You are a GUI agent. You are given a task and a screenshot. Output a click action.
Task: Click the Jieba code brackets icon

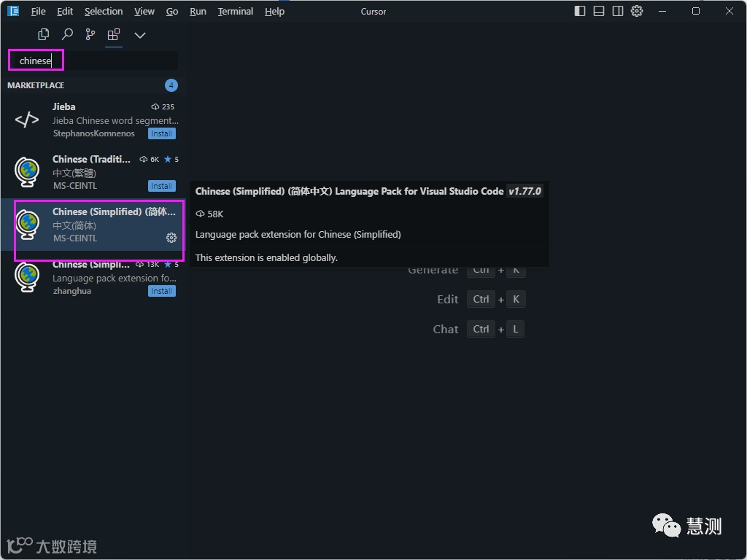(27, 120)
